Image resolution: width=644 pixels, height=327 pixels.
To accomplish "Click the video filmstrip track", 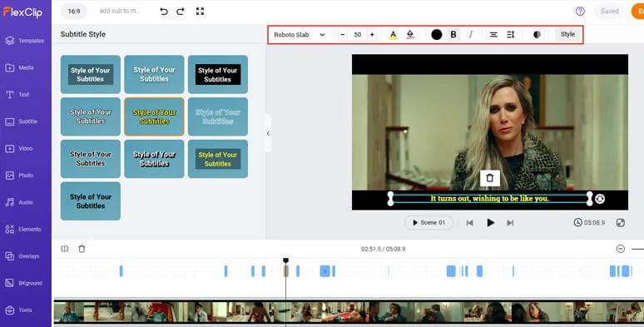I will pos(349,311).
